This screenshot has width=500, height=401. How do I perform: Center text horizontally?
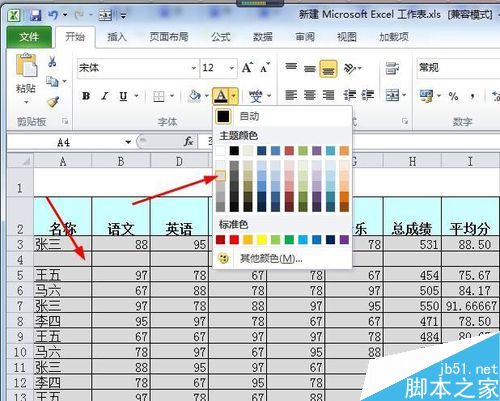pos(310,96)
